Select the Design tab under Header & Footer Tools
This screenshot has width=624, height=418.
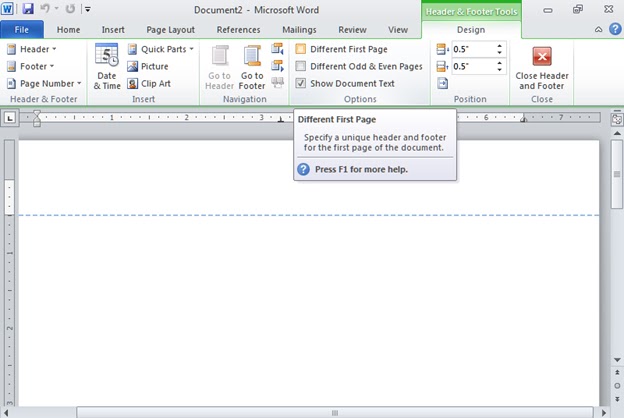pyautogui.click(x=471, y=30)
